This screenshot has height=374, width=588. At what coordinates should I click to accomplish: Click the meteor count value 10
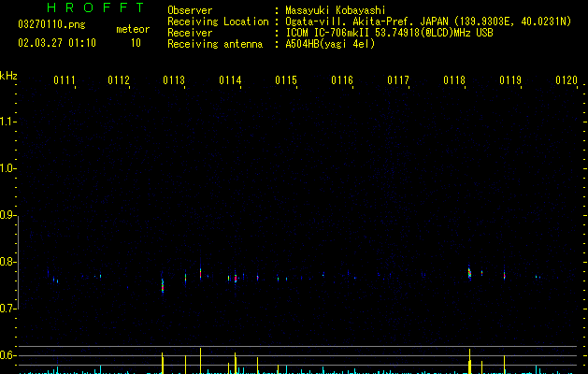click(x=136, y=43)
